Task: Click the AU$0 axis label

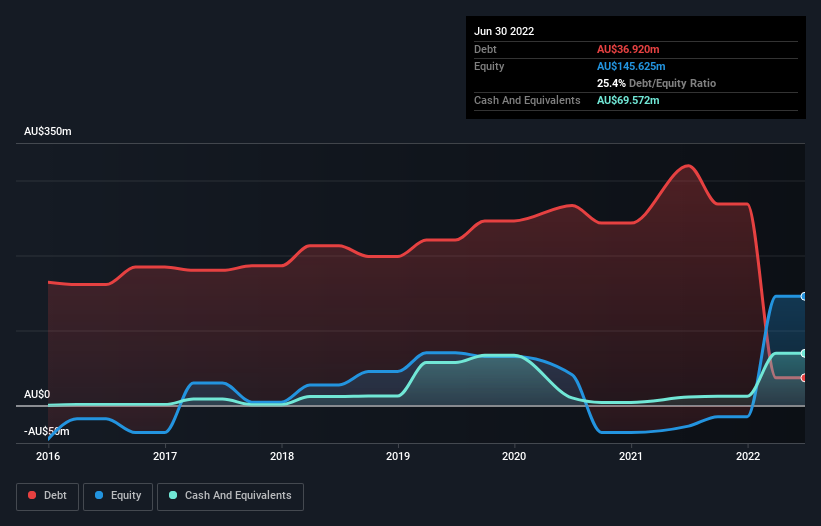Action: click(37, 394)
